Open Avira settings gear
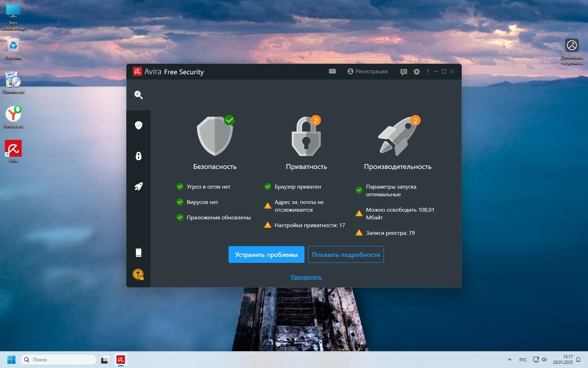This screenshot has height=368, width=588. point(416,71)
